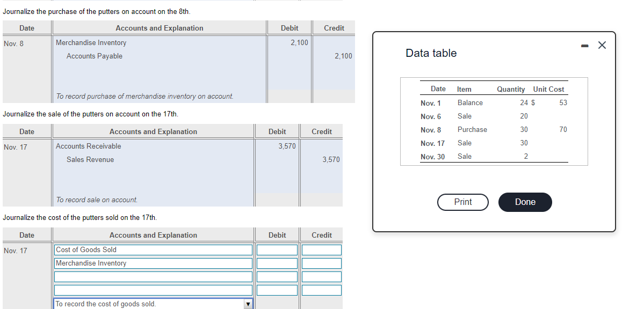Click debit field in fourth empty row
The image size is (644, 309).
pyautogui.click(x=277, y=290)
